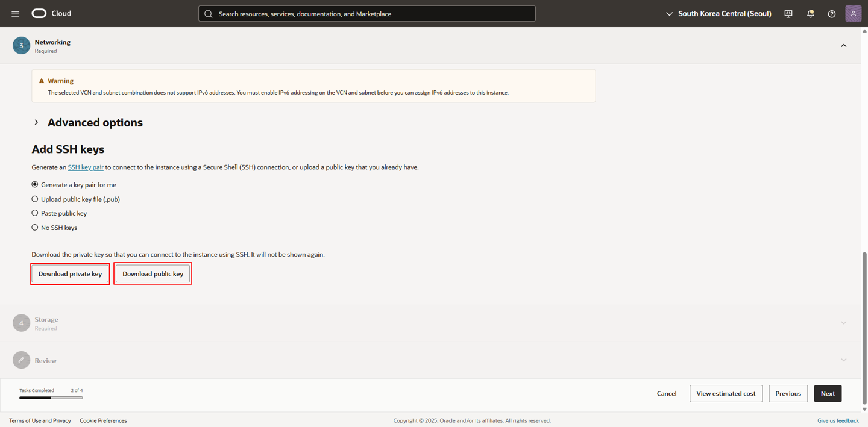Open the help question mark icon

coord(831,14)
